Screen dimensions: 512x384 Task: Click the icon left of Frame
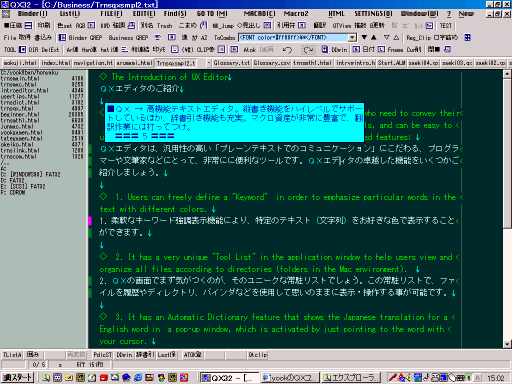coord(381,50)
